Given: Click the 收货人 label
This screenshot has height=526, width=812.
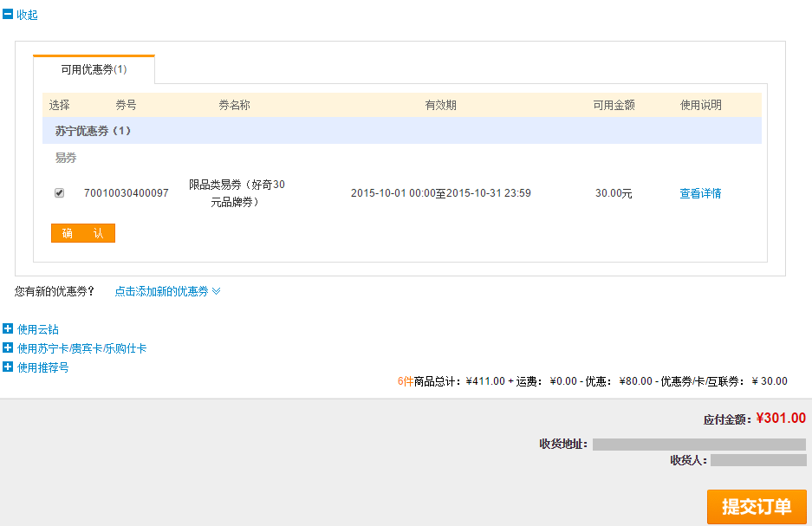Looking at the screenshot, I should point(688,460).
